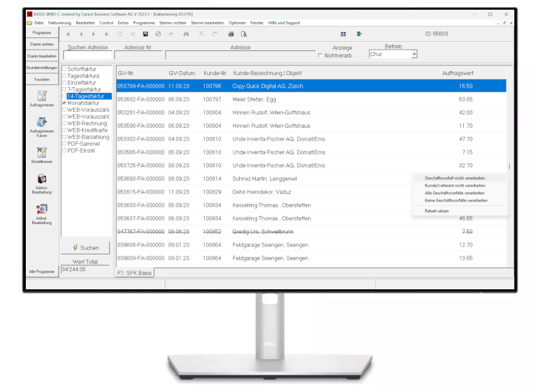
Task: Uncheck the Monatsfaktur checkbox
Action: (64, 103)
